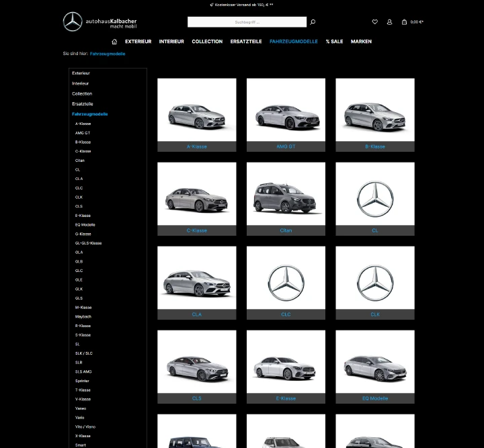Open the C-Klasse car thumbnail
This screenshot has width=484, height=448.
196,193
